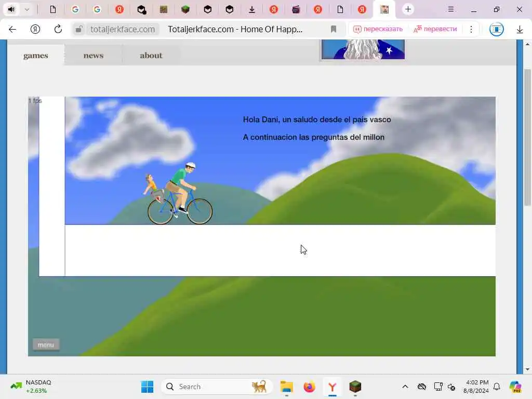532x399 pixels.
Task: Launch Firefox from the taskbar
Action: click(310, 387)
